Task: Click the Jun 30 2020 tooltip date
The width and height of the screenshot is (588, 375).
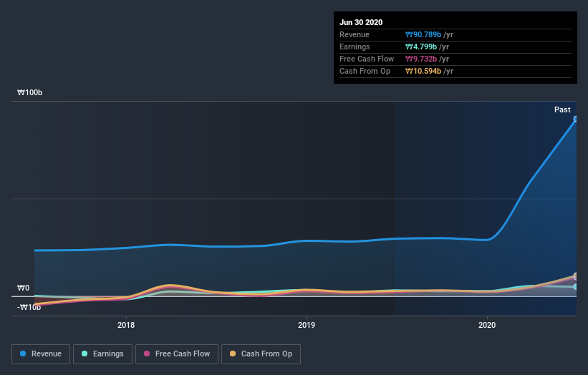Action: 361,22
